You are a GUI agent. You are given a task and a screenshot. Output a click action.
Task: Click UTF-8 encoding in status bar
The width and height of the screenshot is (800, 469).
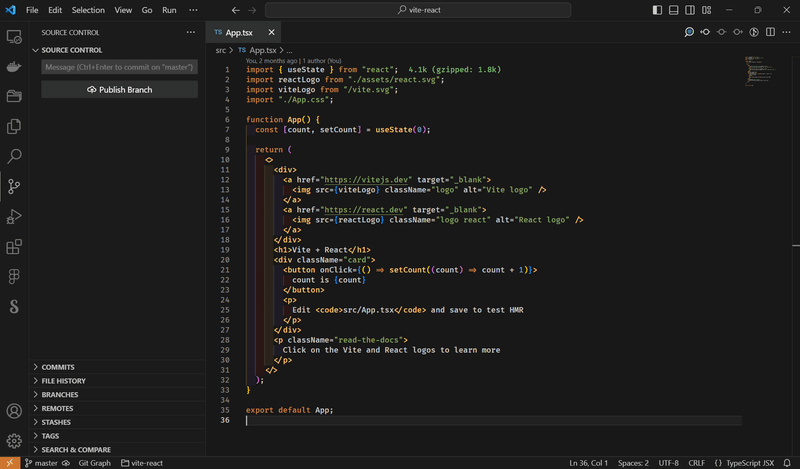668,463
